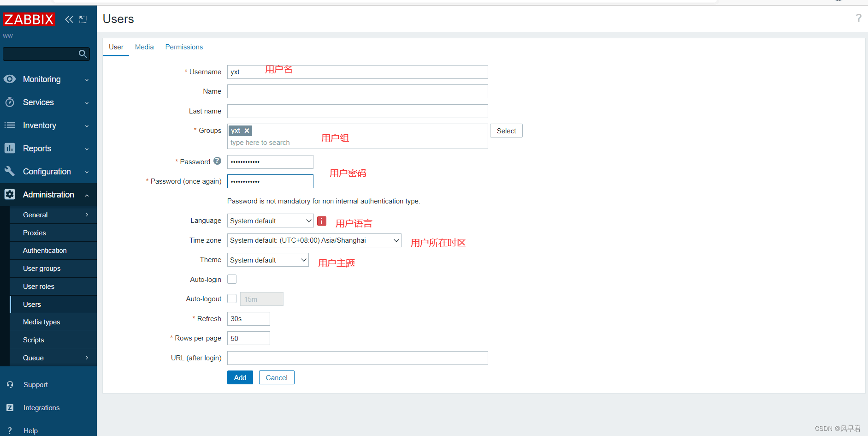Screen dimensions: 868x436
Task: Open the Integrations link
Action: click(x=41, y=408)
